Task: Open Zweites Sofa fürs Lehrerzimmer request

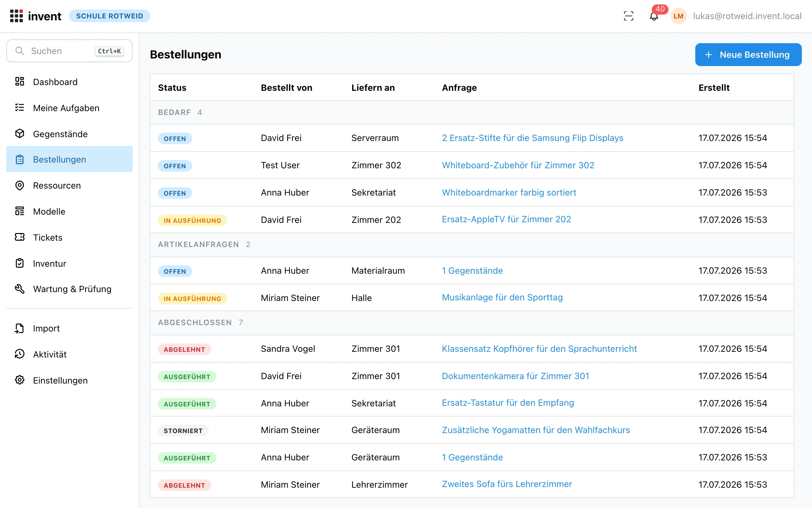Action: (x=507, y=484)
